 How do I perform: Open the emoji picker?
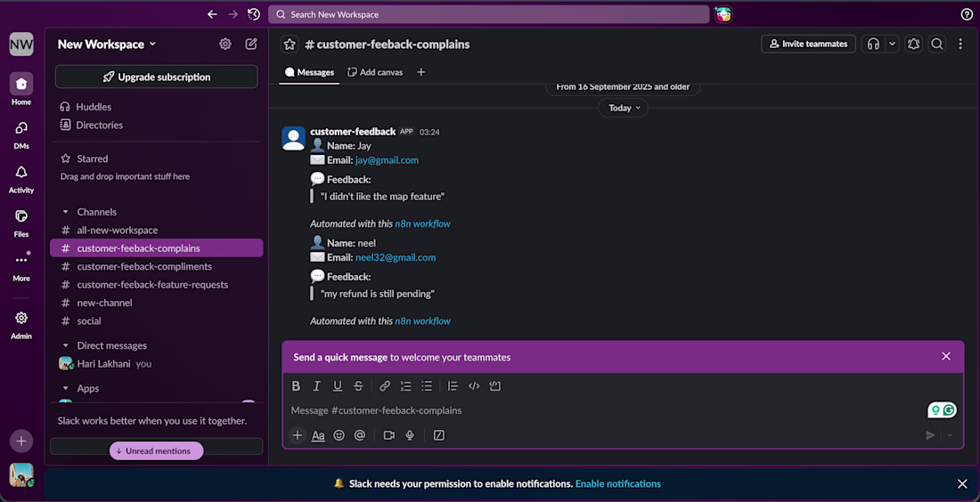(339, 435)
